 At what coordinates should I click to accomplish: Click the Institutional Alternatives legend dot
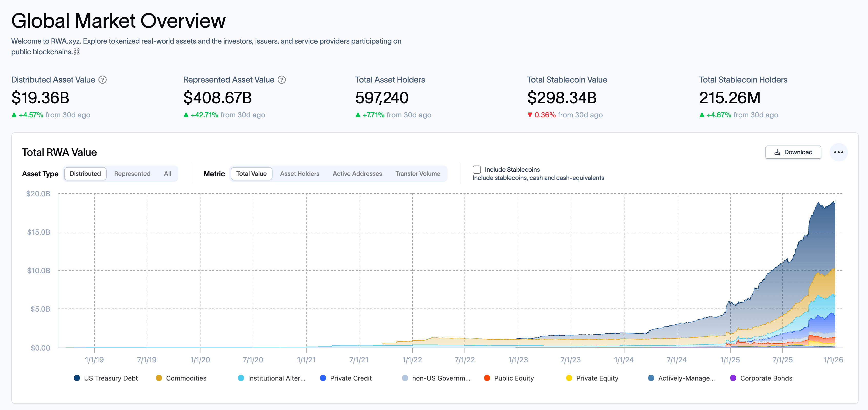coord(241,378)
